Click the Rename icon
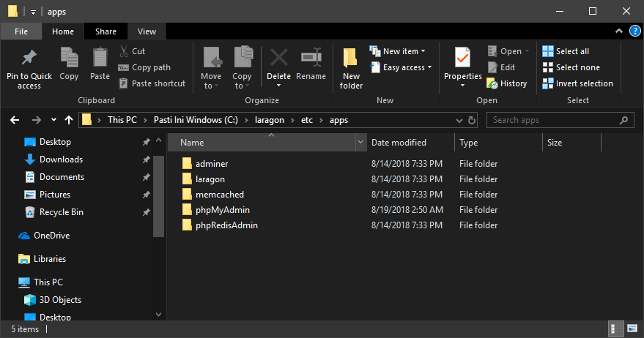The image size is (644, 338). pyautogui.click(x=311, y=57)
